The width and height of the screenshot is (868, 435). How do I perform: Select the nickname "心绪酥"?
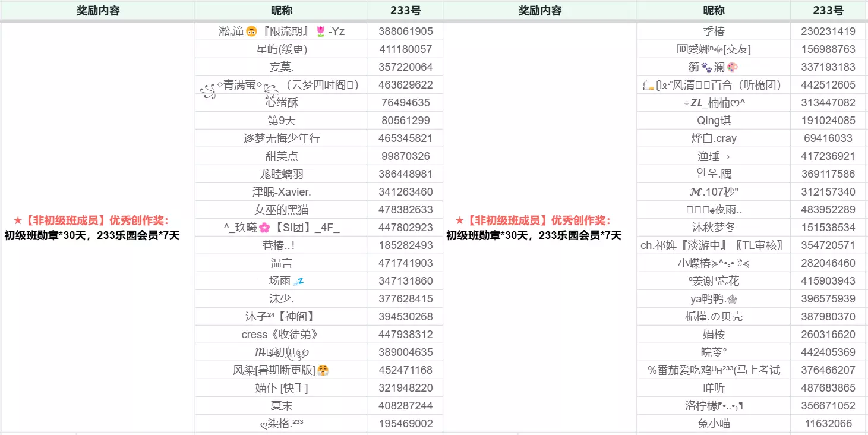pyautogui.click(x=282, y=103)
